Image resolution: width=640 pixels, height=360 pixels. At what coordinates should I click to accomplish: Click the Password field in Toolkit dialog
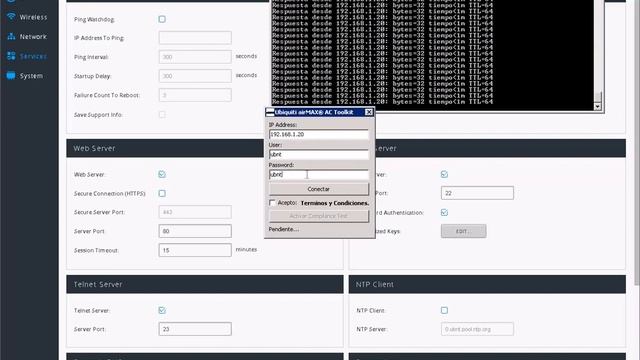(318, 174)
